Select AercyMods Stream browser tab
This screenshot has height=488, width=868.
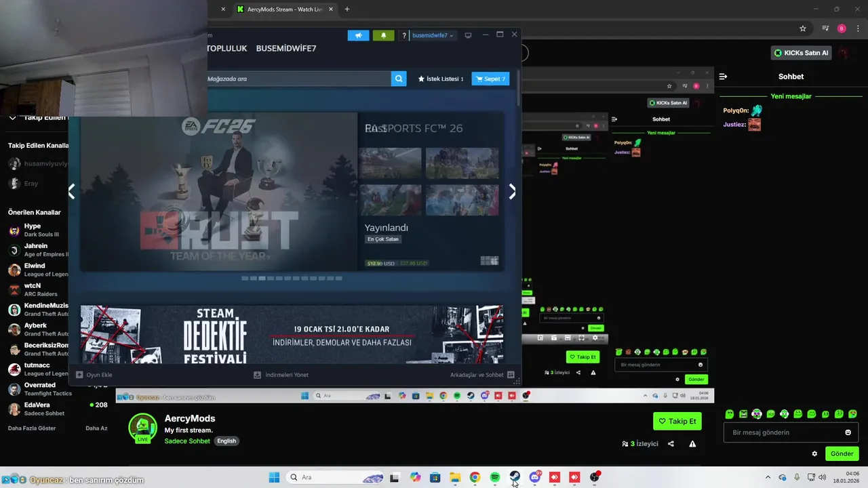tap(285, 9)
